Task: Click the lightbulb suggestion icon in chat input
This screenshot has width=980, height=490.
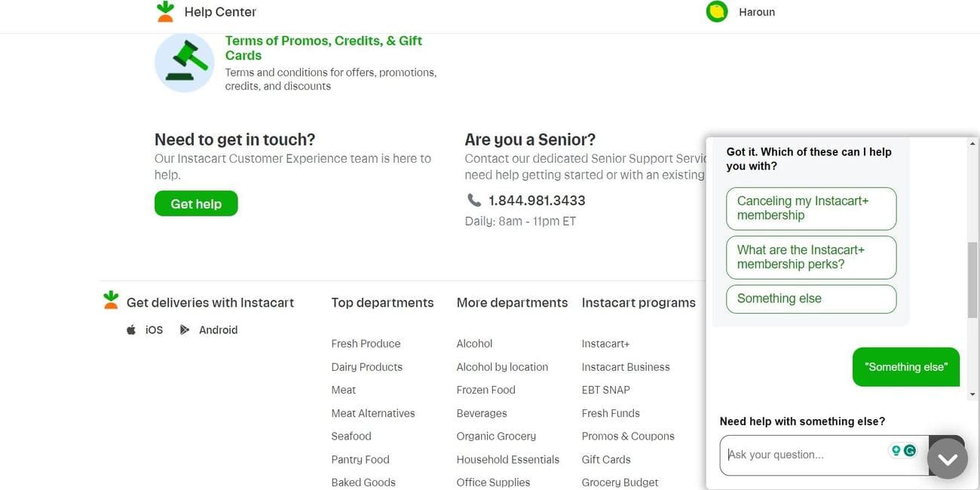Action: tap(896, 450)
